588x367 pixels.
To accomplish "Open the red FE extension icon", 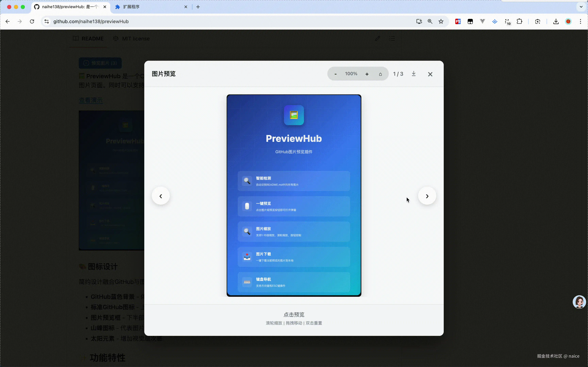I will [x=458, y=22].
